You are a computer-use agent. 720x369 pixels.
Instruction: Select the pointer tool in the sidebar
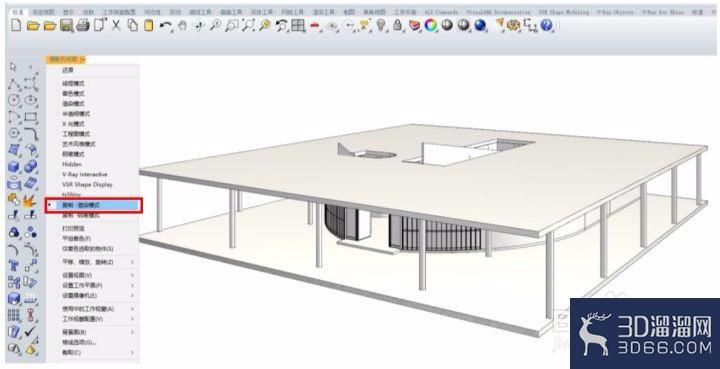click(x=13, y=67)
